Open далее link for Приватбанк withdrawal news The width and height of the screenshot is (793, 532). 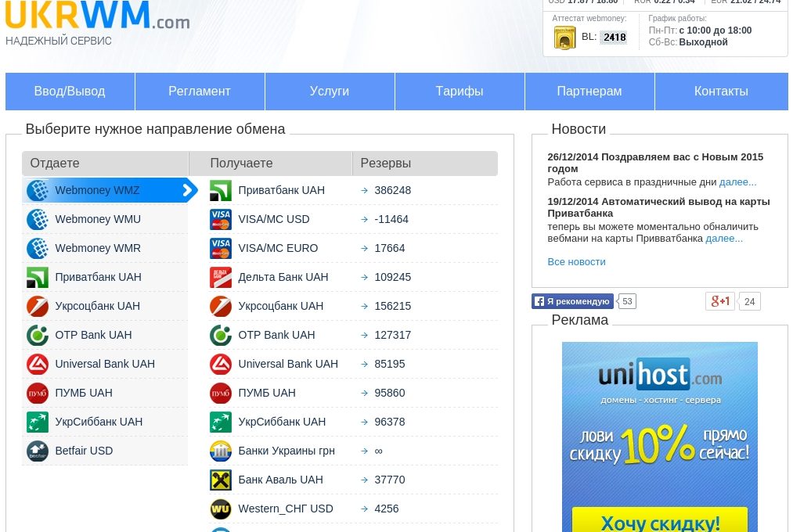point(724,239)
